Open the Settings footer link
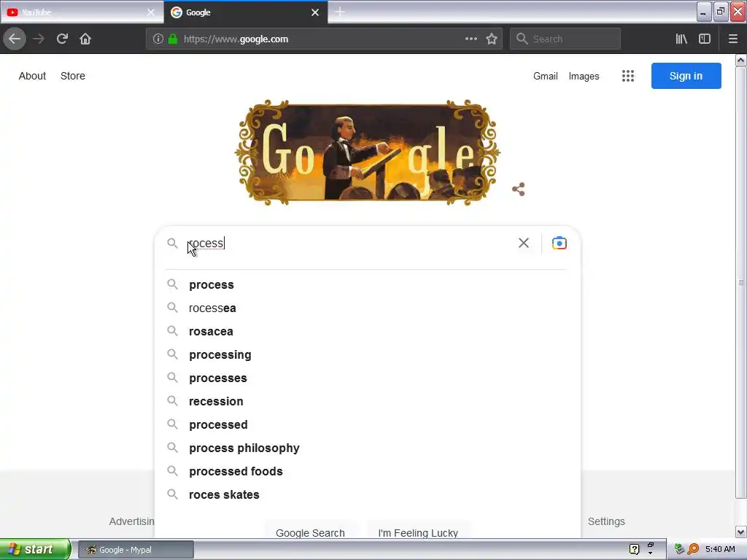 tap(606, 521)
